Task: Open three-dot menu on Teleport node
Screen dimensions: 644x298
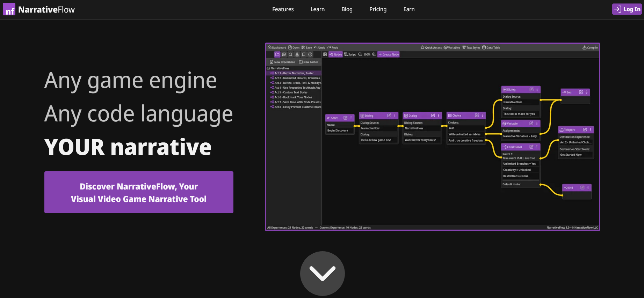Action: pyautogui.click(x=591, y=129)
